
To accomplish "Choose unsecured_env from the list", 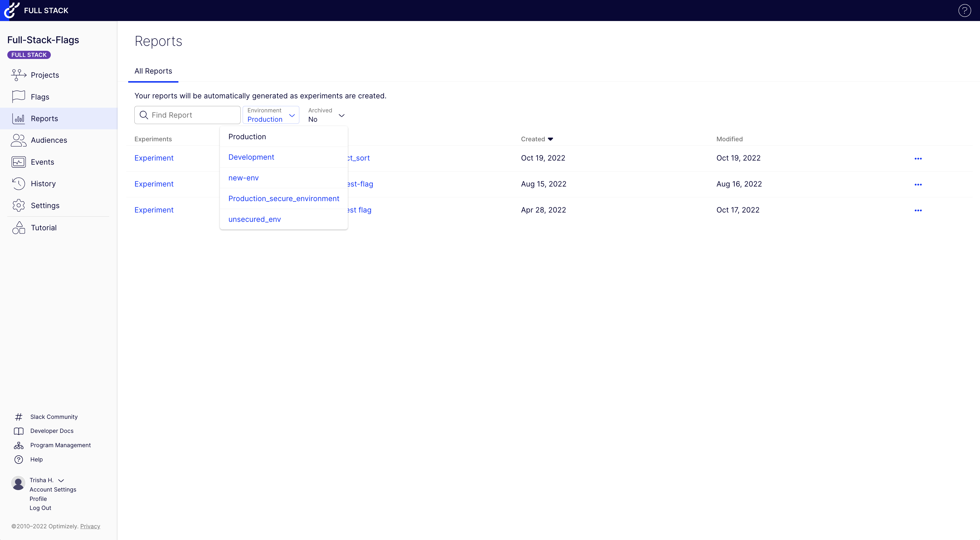I will point(255,220).
